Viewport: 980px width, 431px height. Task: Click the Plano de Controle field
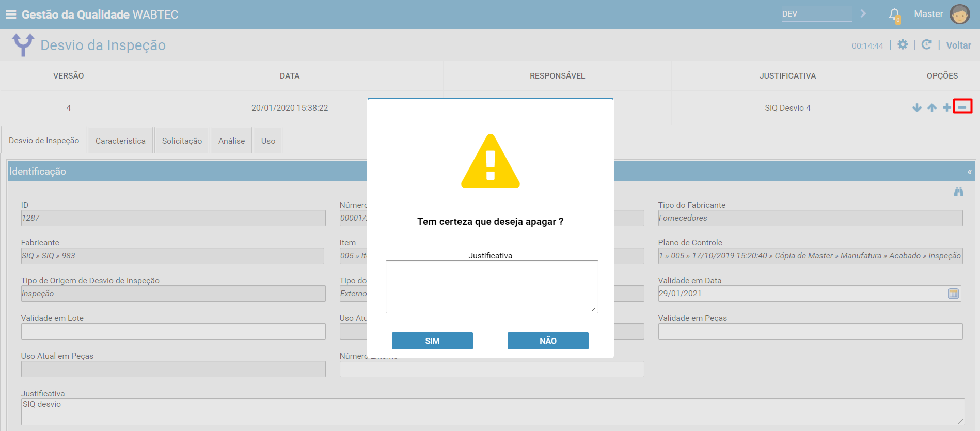point(810,256)
